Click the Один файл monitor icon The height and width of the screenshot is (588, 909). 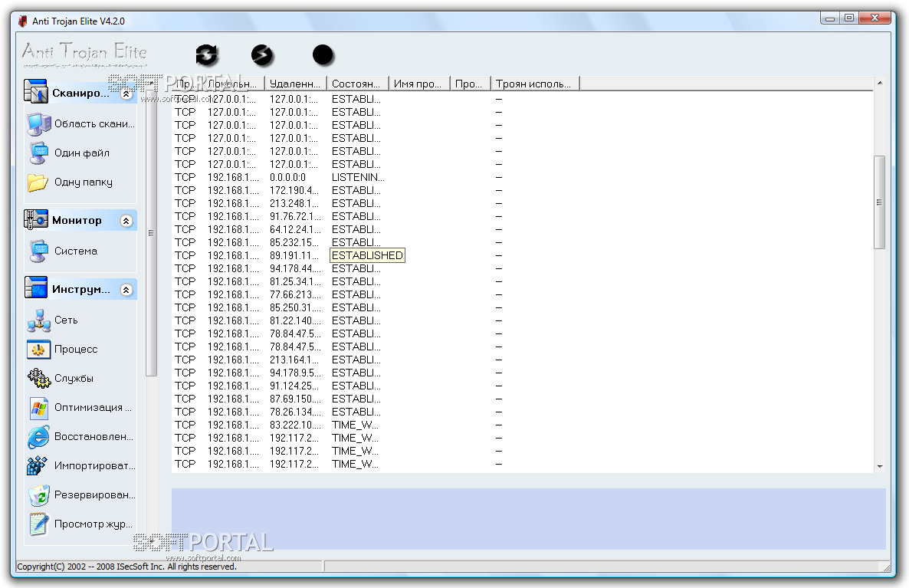(x=38, y=153)
